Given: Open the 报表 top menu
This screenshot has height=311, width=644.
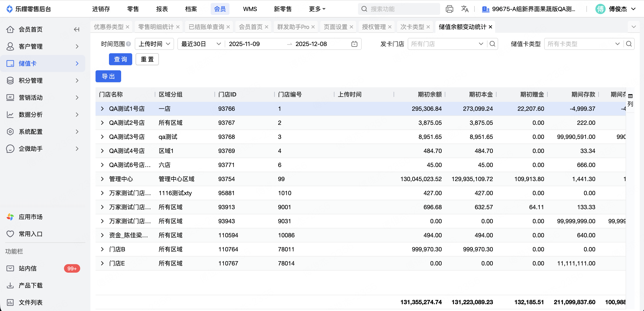Looking at the screenshot, I should pos(162,9).
